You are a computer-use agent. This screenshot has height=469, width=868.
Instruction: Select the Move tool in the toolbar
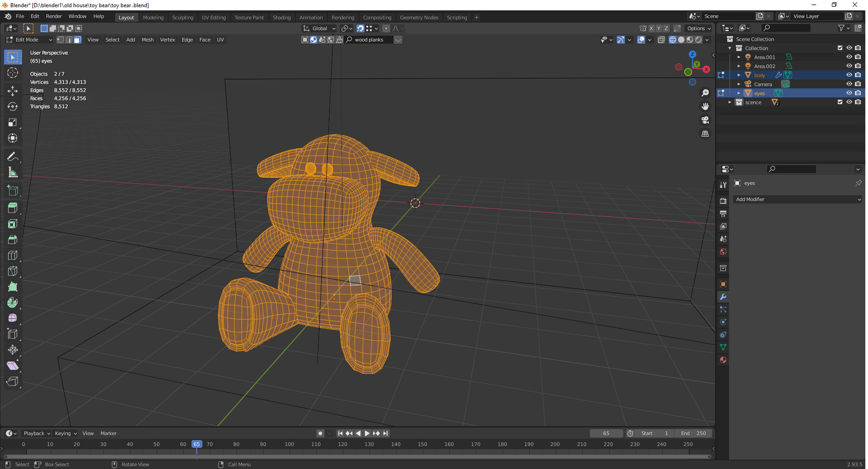13,91
